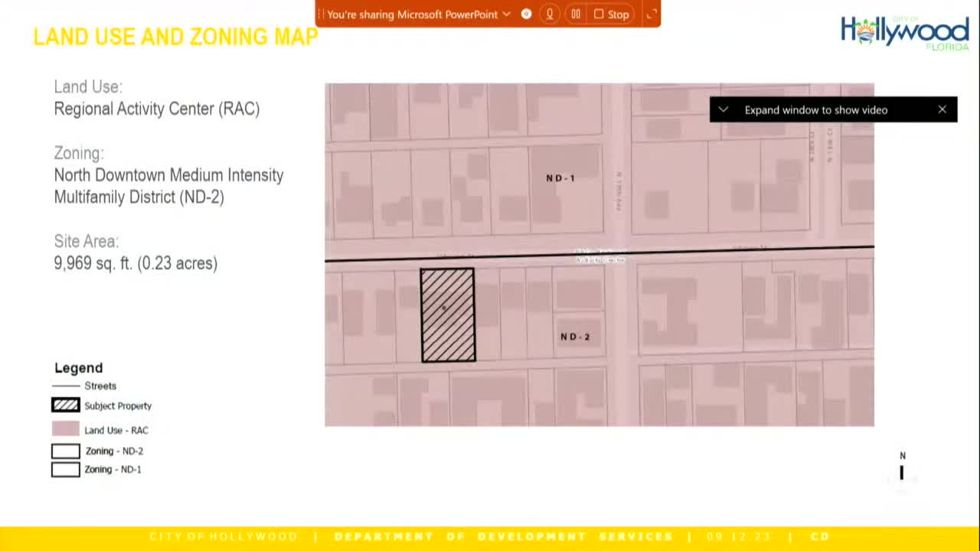
Task: Mute the microphone in the sharing toolbar
Action: [549, 14]
